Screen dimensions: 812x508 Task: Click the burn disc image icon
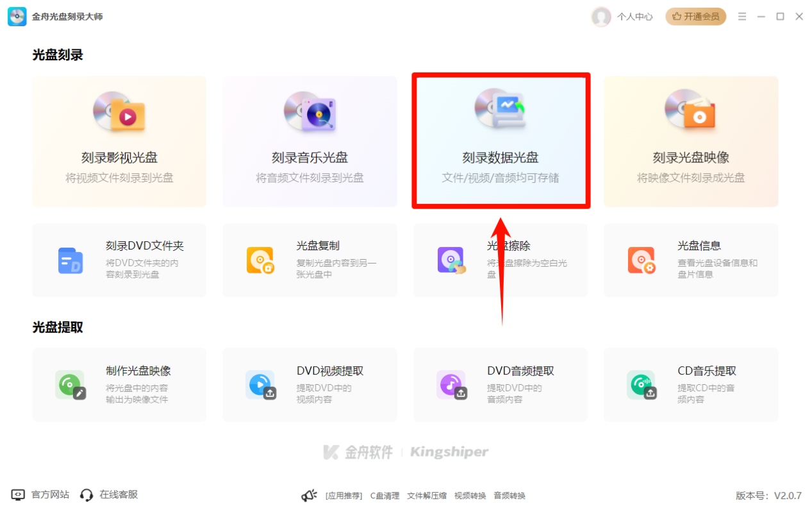coord(690,109)
